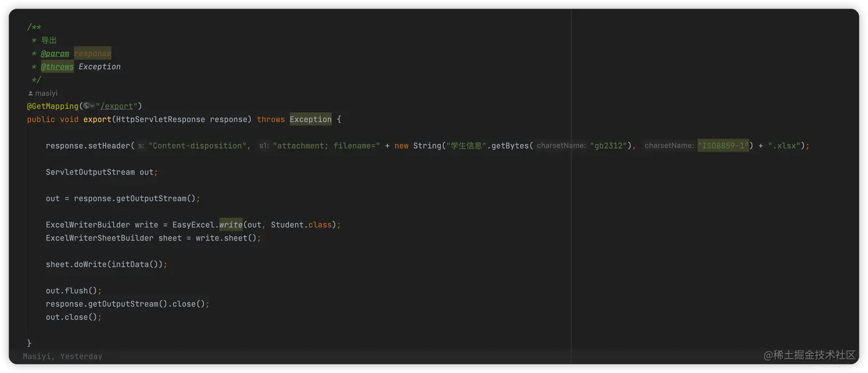The width and height of the screenshot is (868, 373).
Task: Click the write.sheet() call
Action: [x=226, y=238]
